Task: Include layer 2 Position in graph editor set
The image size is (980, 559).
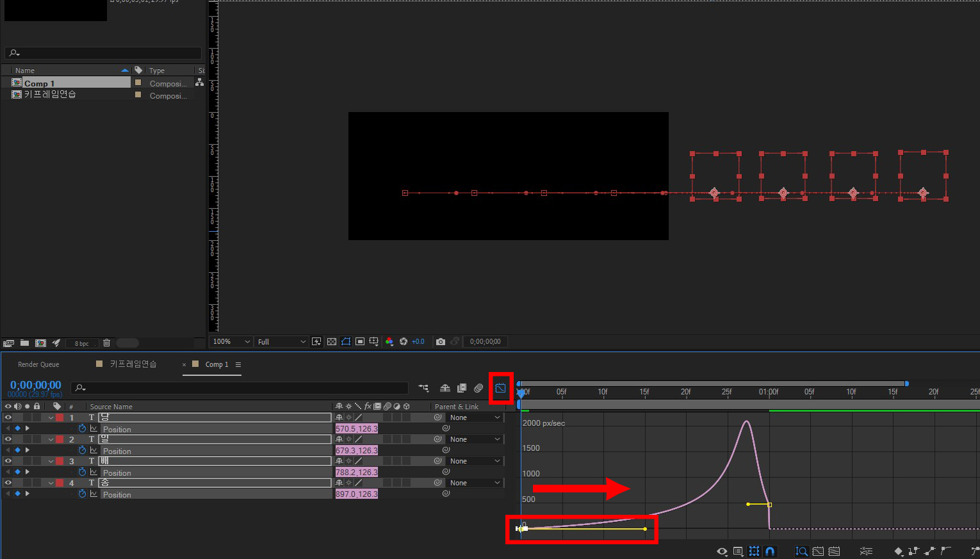Action: (94, 450)
